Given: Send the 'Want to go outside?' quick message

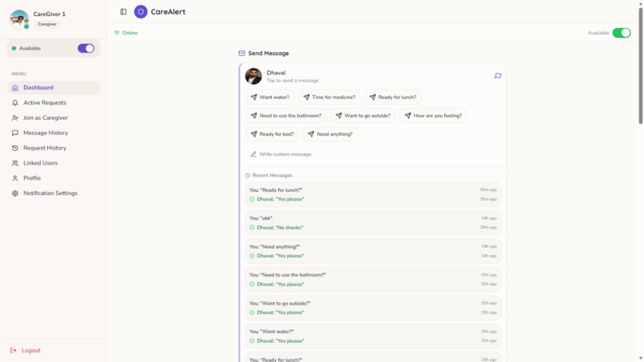Looking at the screenshot, I should point(363,115).
